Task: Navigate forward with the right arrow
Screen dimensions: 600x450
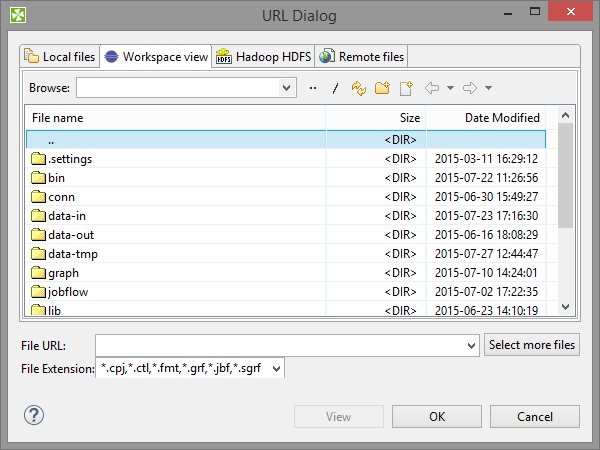Action: tap(470, 88)
